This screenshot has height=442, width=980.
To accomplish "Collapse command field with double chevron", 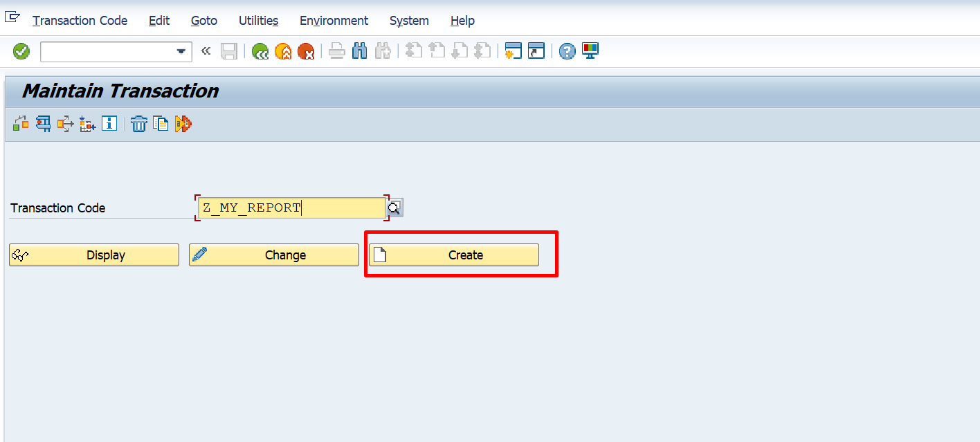I will tap(206, 51).
